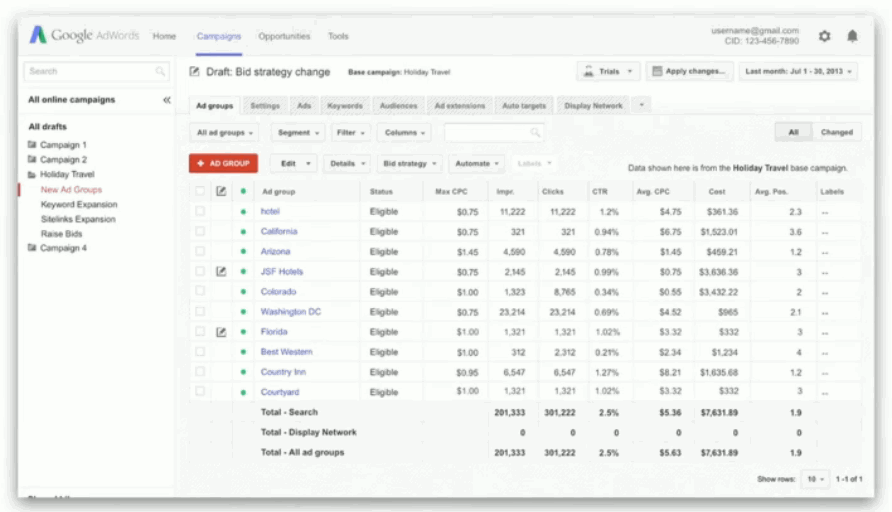Switch to the Audiences tab
The image size is (892, 512).
tap(398, 106)
